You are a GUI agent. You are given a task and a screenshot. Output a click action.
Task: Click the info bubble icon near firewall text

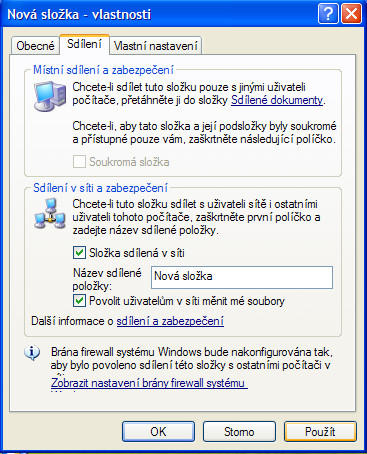tap(32, 353)
